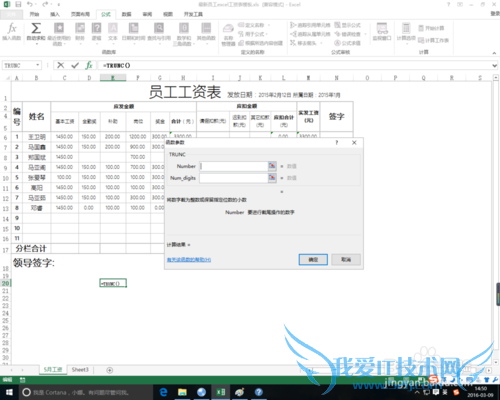This screenshot has width=500, height=400.
Task: Open the File tab
Action: (x=11, y=14)
